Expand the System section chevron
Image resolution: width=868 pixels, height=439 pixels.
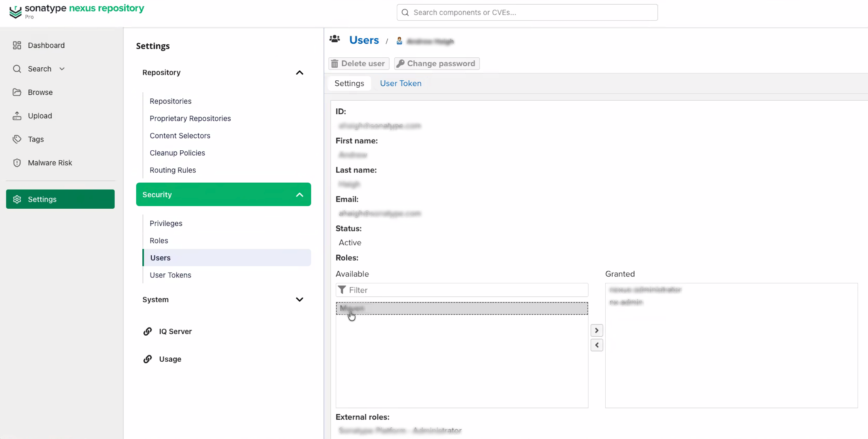click(300, 299)
